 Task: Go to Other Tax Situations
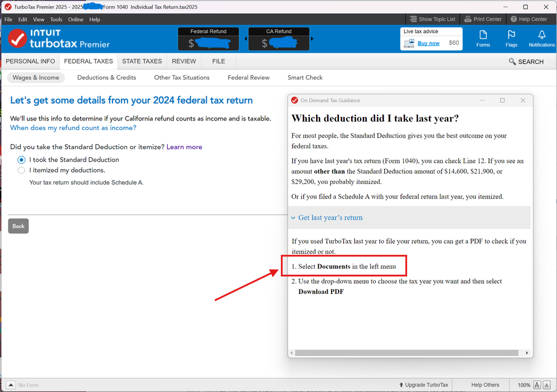click(x=182, y=78)
